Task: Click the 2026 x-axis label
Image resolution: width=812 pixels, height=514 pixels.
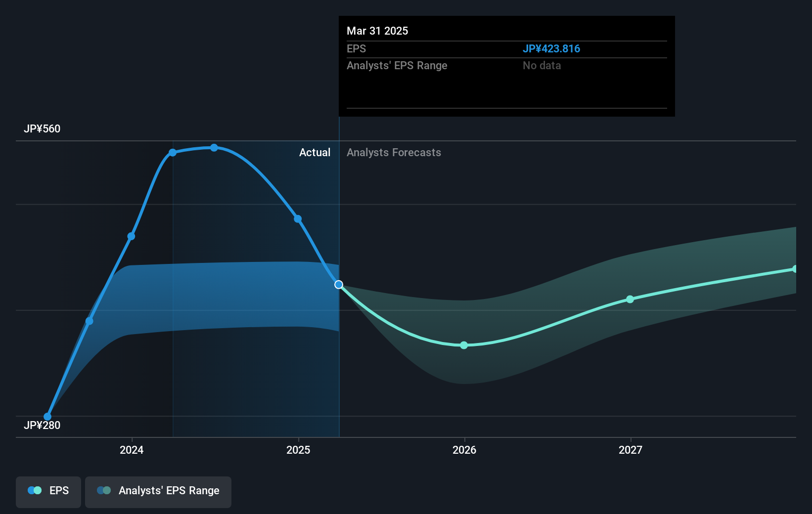Action: (464, 450)
